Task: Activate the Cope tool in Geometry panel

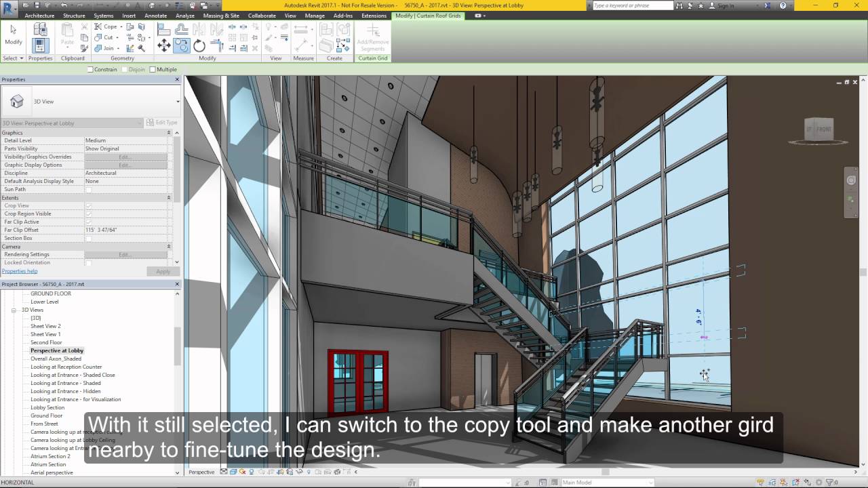Action: (108, 26)
